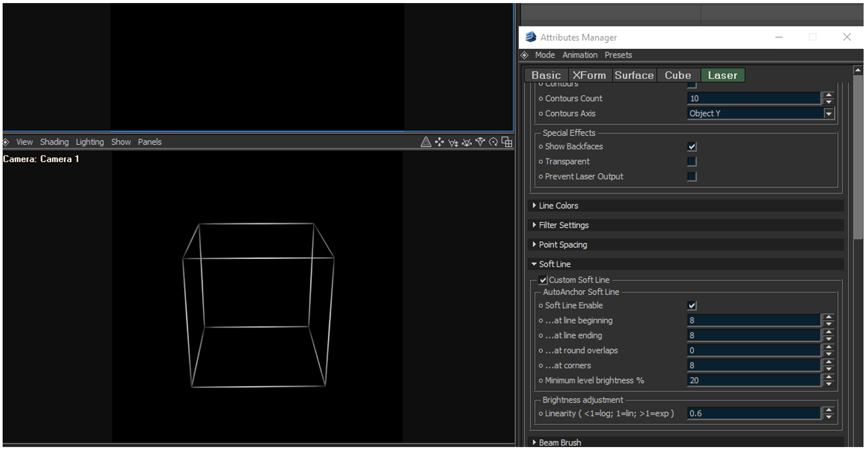Select the pan view four-arrow icon
Viewport: 868px width, 451px height.
click(439, 142)
